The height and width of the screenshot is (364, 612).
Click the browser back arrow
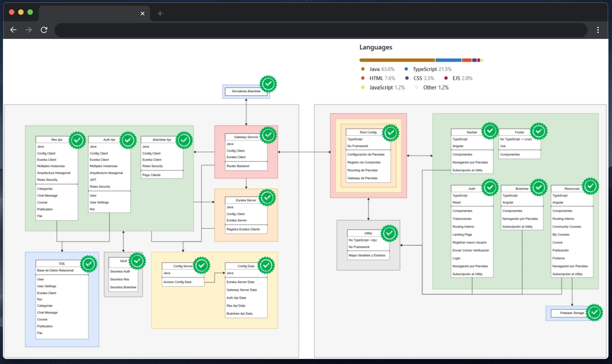[13, 30]
